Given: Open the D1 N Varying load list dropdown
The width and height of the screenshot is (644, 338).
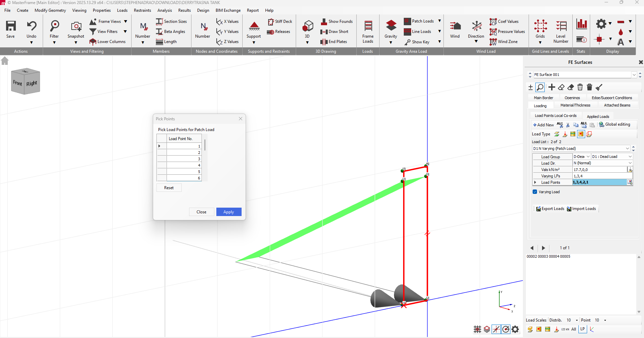Looking at the screenshot, I should (x=627, y=149).
